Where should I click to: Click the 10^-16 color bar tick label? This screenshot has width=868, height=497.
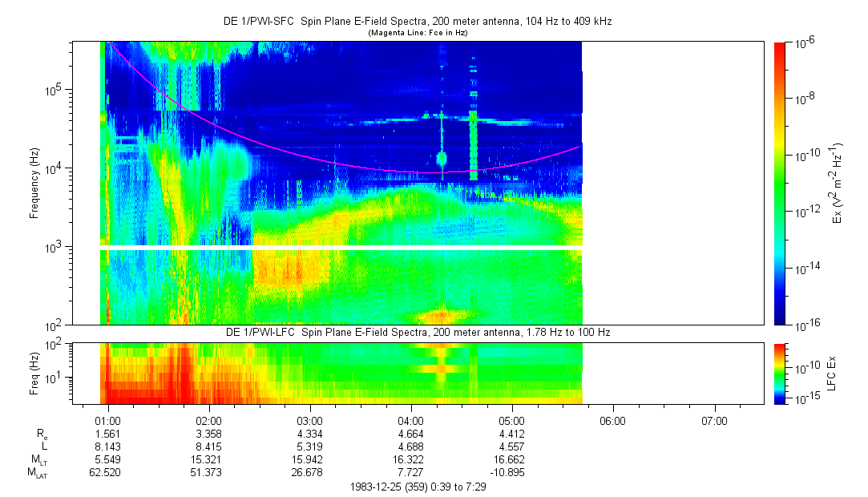[806, 324]
